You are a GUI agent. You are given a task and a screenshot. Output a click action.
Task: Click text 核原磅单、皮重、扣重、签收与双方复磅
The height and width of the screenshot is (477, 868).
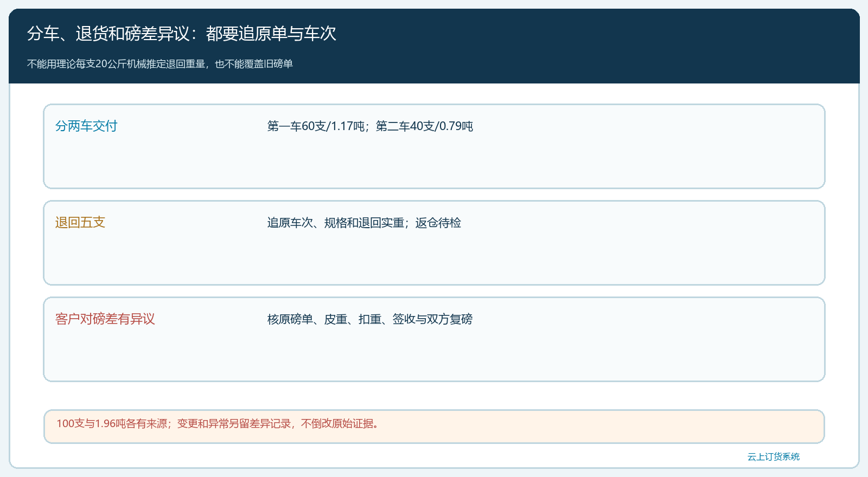370,319
